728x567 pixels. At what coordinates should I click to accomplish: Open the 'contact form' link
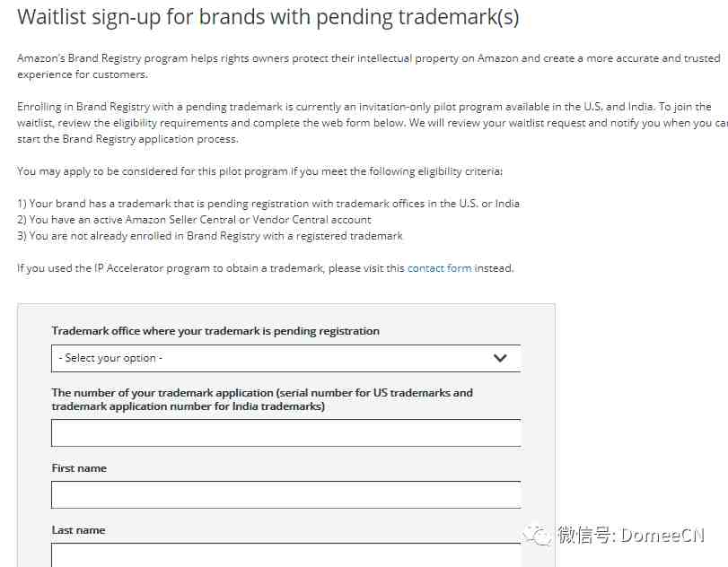pos(439,268)
